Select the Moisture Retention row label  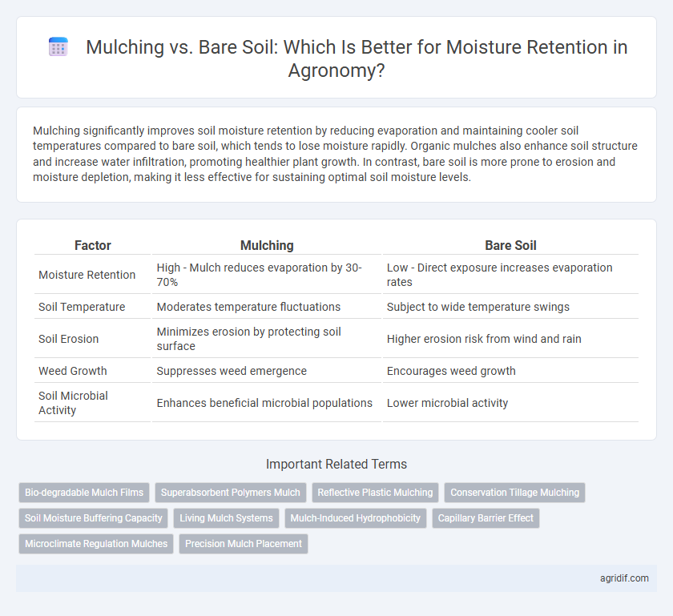87,275
